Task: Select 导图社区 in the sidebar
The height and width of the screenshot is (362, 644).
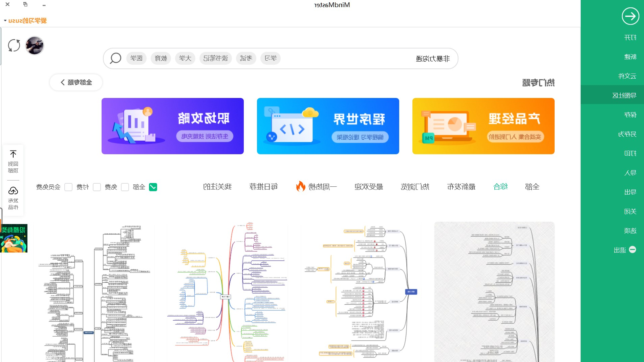Action: coord(612,95)
